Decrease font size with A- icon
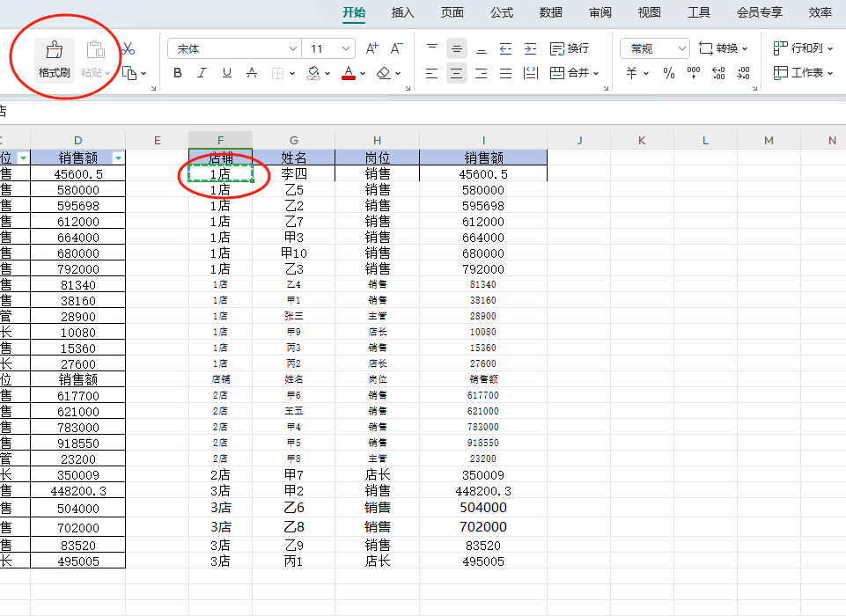Viewport: 846px width, 616px height. (x=396, y=48)
